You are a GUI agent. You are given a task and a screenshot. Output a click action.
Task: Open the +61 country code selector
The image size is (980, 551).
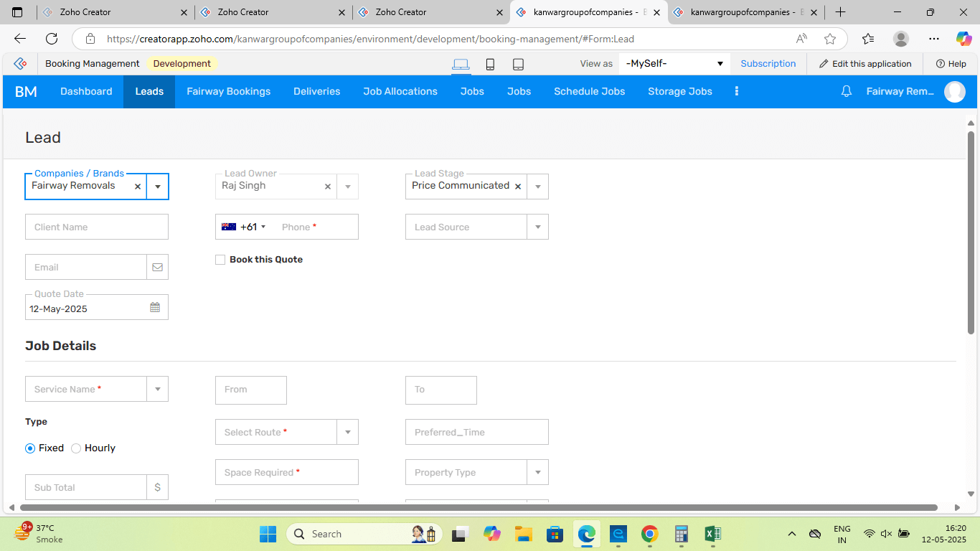[244, 227]
